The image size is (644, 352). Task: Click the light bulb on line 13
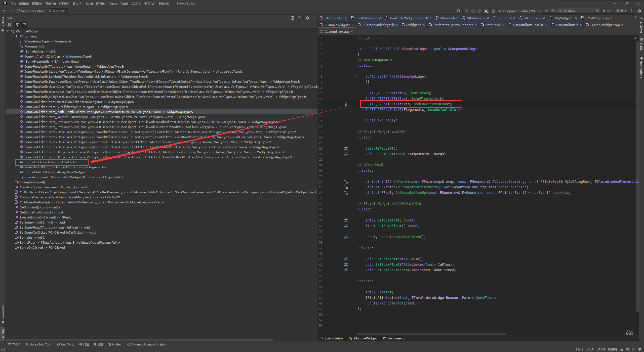tap(346, 104)
